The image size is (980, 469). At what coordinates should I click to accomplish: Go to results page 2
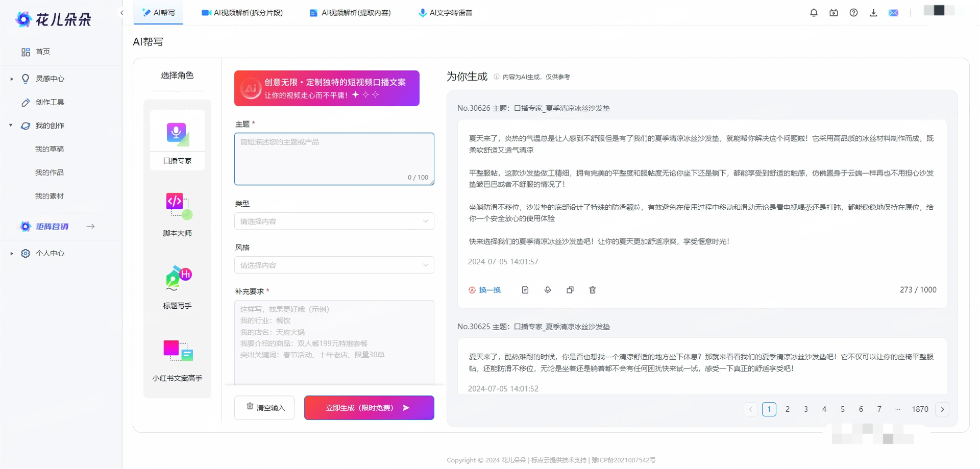click(788, 409)
